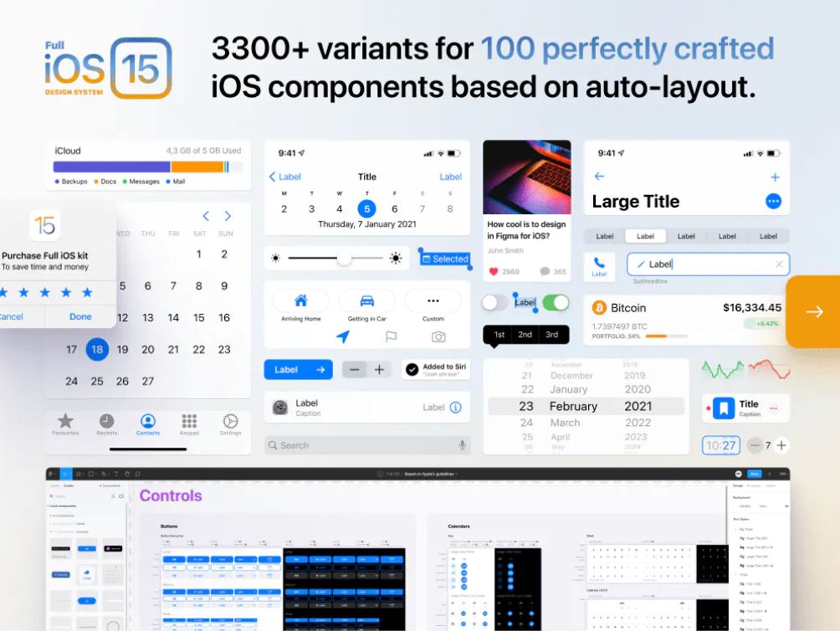Pick 2022 in the date picker wheel

(x=638, y=422)
